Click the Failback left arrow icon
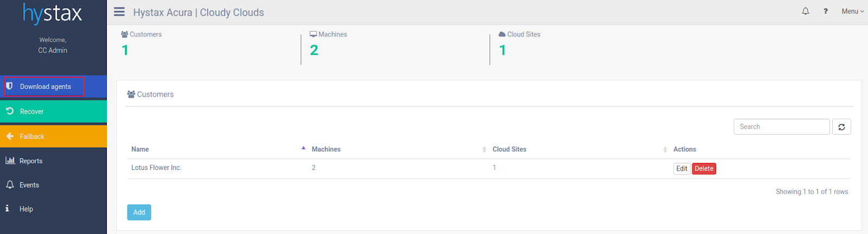Screen dimensions: 868x234 tap(10, 136)
